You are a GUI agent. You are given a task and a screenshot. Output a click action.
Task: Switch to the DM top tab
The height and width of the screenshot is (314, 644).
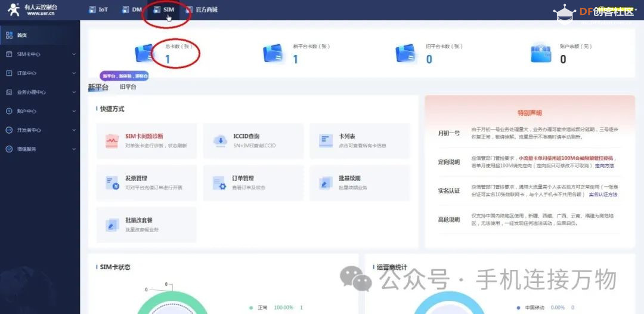point(132,10)
